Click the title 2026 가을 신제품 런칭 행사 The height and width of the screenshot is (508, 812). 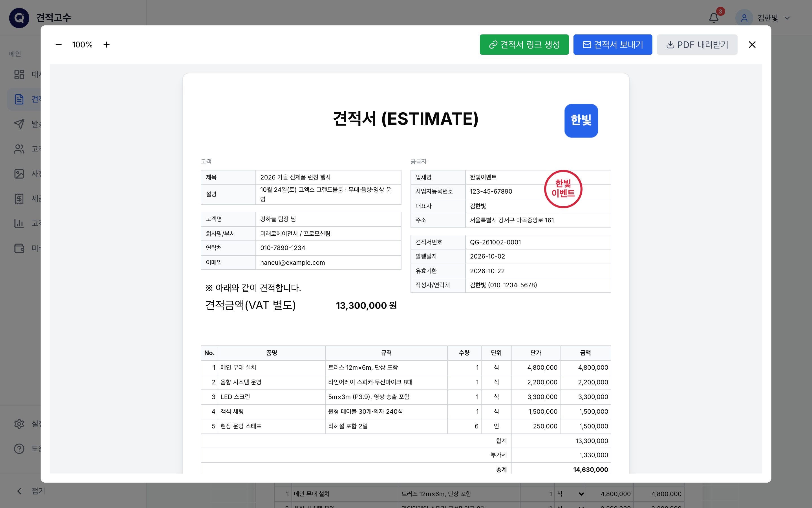[x=295, y=177]
